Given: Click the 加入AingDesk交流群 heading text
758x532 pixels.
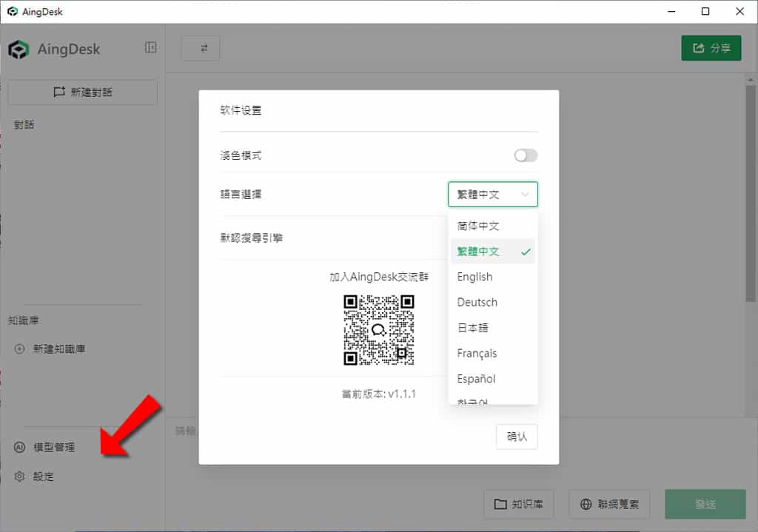Looking at the screenshot, I should tap(379, 277).
